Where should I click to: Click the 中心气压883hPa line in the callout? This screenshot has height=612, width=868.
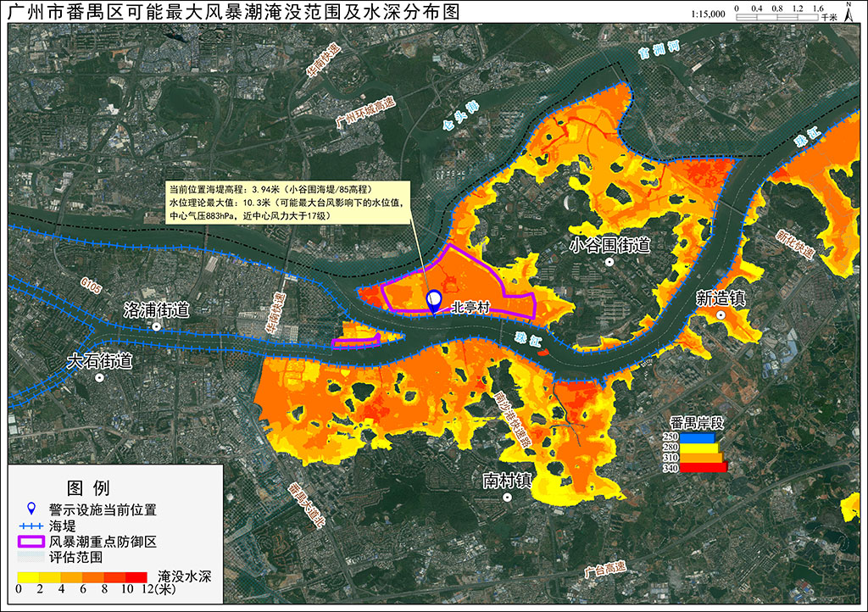250,216
